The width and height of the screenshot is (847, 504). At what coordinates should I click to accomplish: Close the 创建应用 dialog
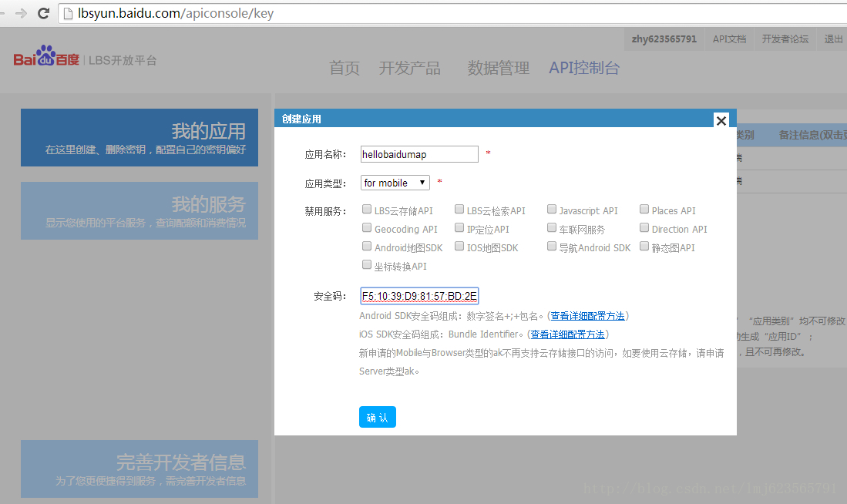[721, 120]
